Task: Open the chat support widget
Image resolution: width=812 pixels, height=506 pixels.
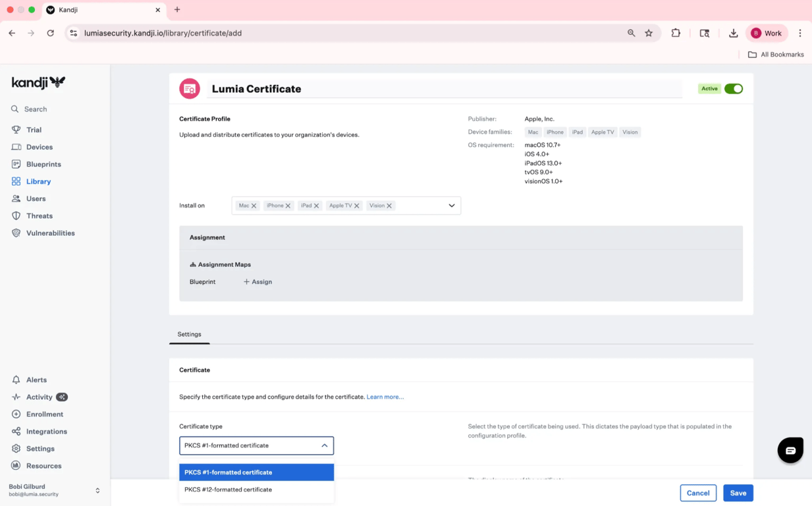Action: point(790,450)
